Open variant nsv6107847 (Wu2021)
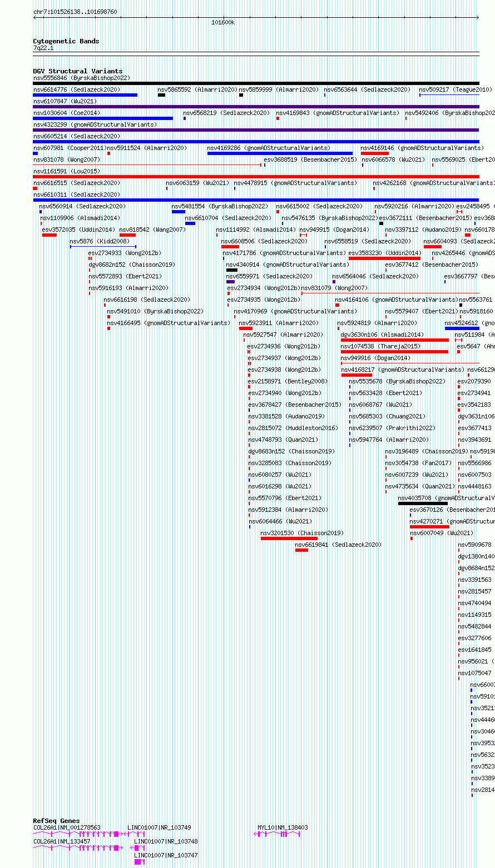This screenshot has height=868, width=495. click(65, 102)
